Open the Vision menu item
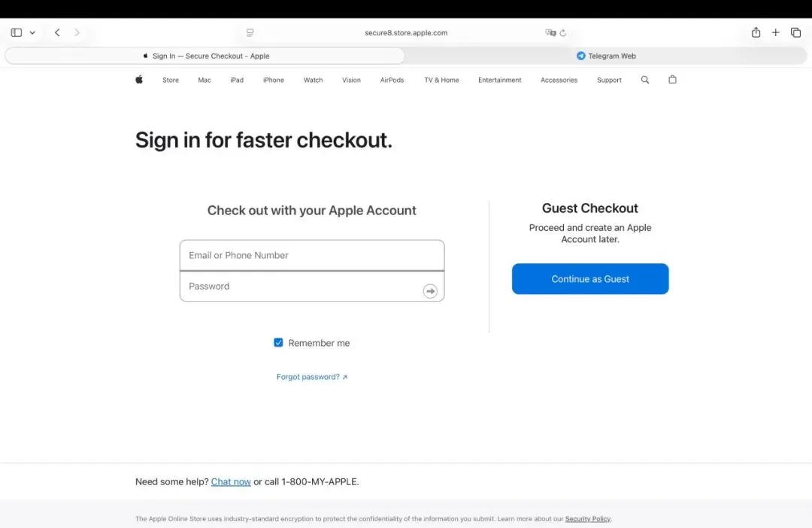The image size is (812, 528). click(351, 80)
